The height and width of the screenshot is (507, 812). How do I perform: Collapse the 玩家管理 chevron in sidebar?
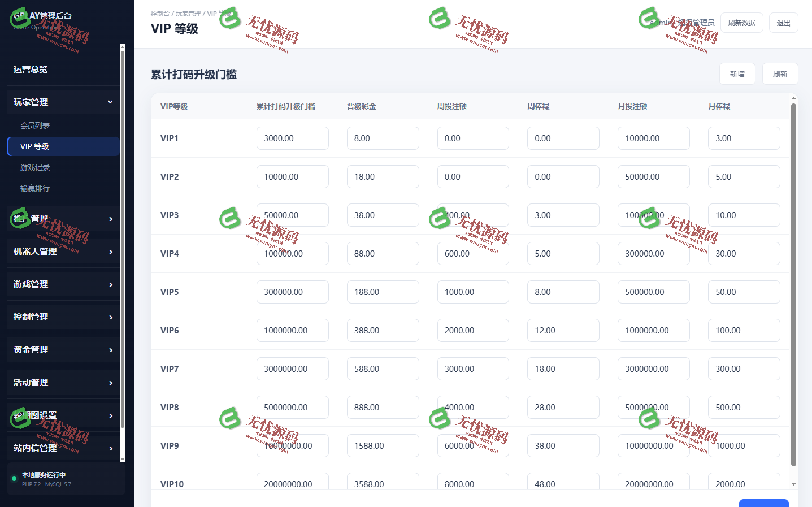point(110,102)
